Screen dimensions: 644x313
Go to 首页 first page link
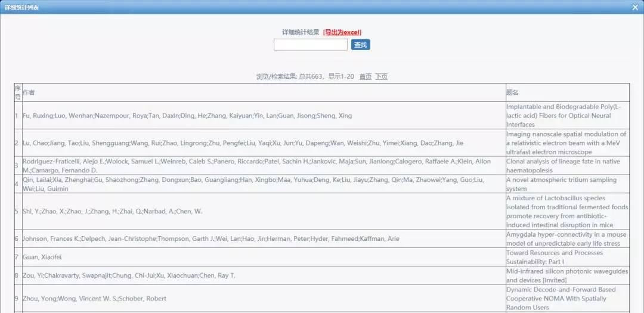click(366, 76)
